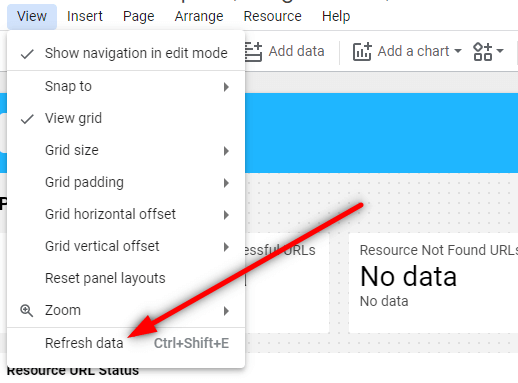Click the community visualizations components icon
This screenshot has height=383, width=518.
click(x=482, y=52)
